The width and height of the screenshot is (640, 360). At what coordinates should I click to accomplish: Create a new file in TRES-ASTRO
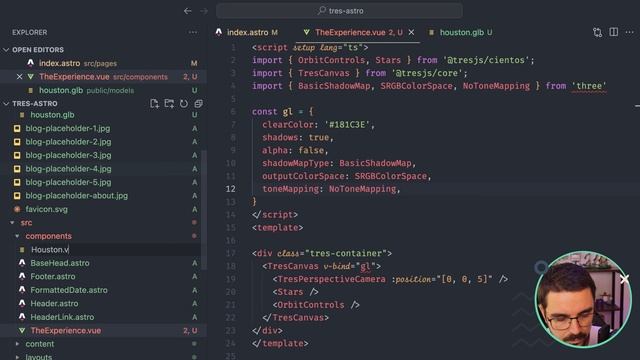[154, 104]
